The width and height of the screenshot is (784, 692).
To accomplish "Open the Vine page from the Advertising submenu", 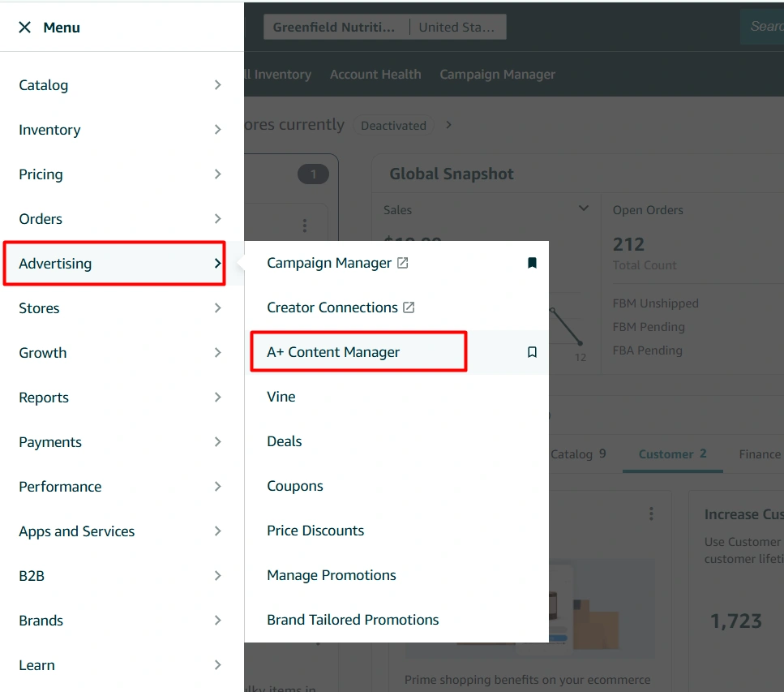I will (x=281, y=397).
